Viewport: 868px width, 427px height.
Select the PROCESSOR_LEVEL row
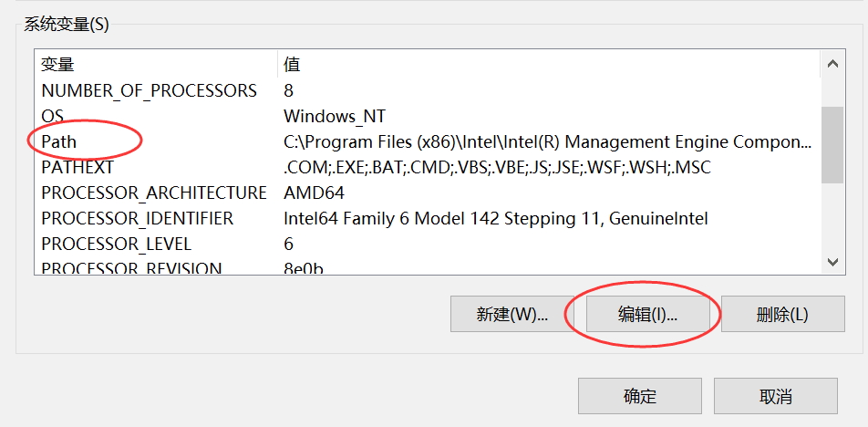(x=116, y=245)
